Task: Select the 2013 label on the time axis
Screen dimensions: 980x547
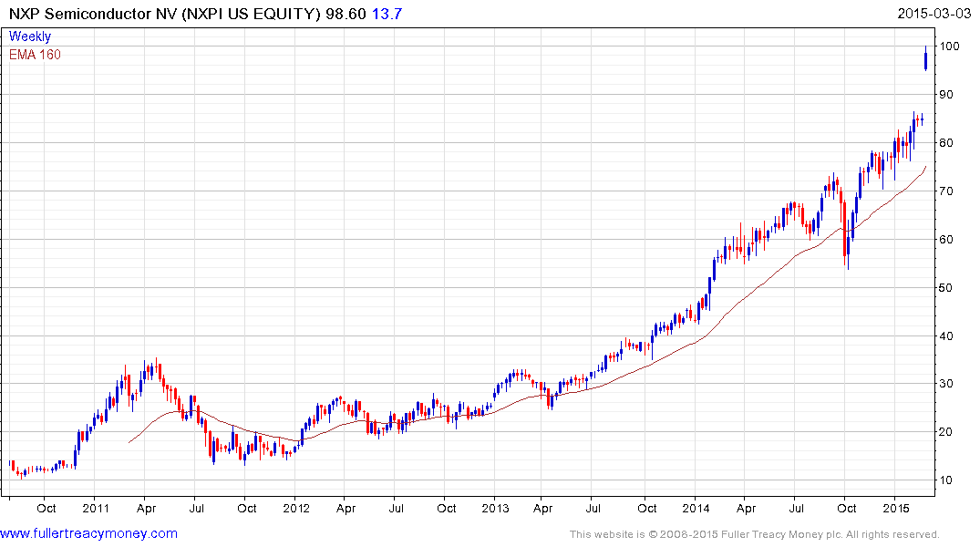Action: coord(495,508)
